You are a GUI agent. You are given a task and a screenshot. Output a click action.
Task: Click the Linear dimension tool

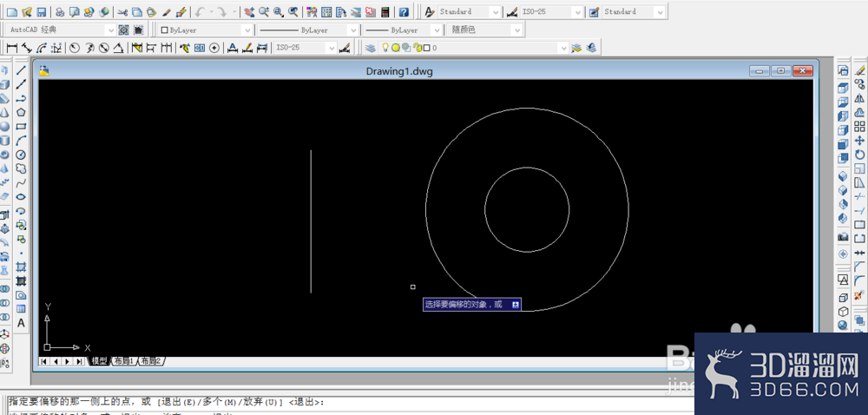click(11, 48)
